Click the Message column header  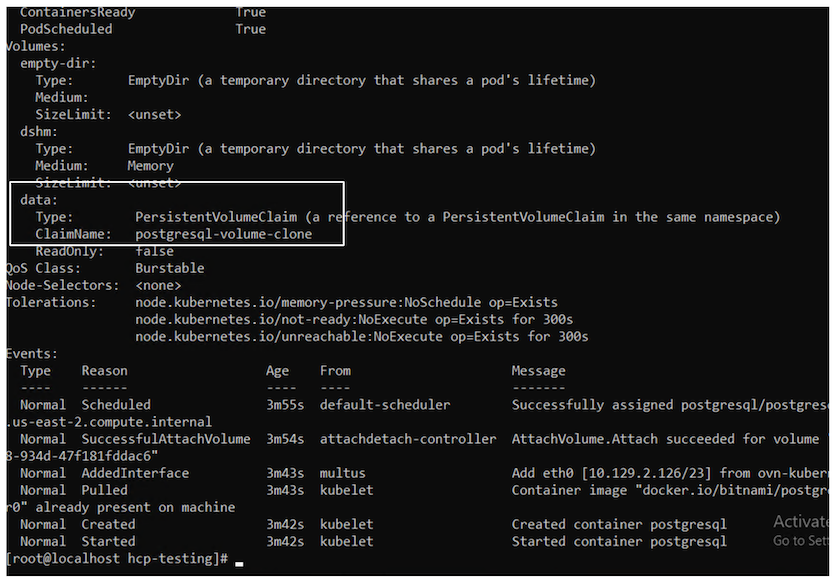[538, 371]
